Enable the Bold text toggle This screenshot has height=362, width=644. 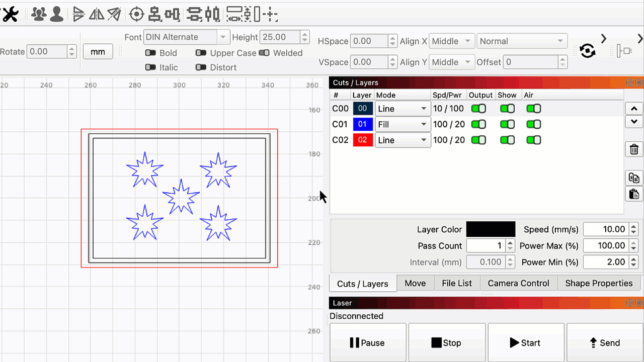150,53
